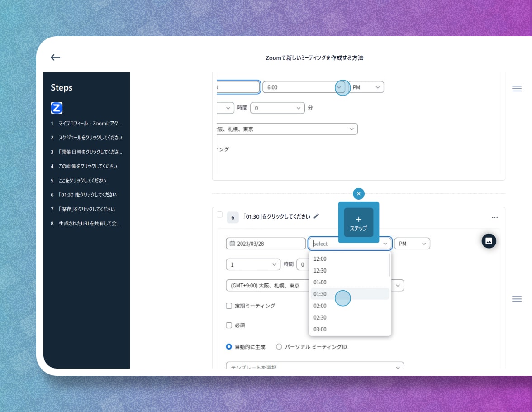
Task: Click the 2023/03/28 date field
Action: [x=266, y=244]
